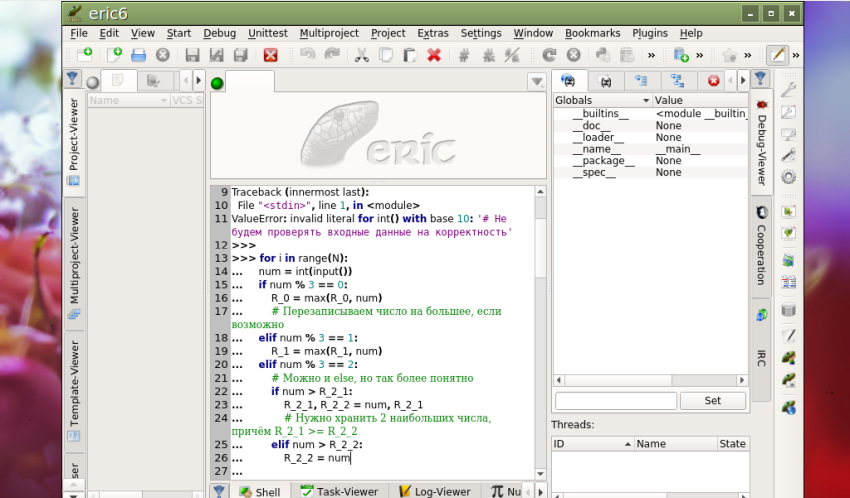
Task: Toggle the left sidebar filter funnel icon
Action: (x=73, y=80)
